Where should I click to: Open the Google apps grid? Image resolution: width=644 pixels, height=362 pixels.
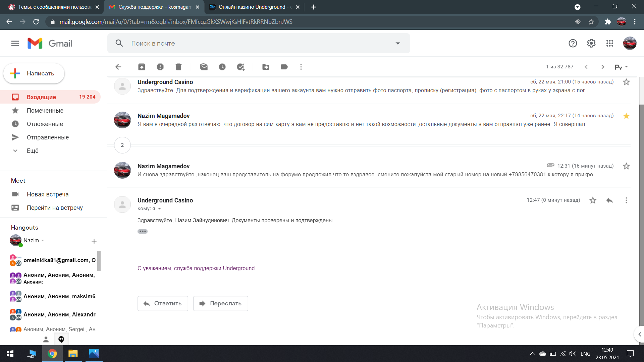pyautogui.click(x=609, y=43)
